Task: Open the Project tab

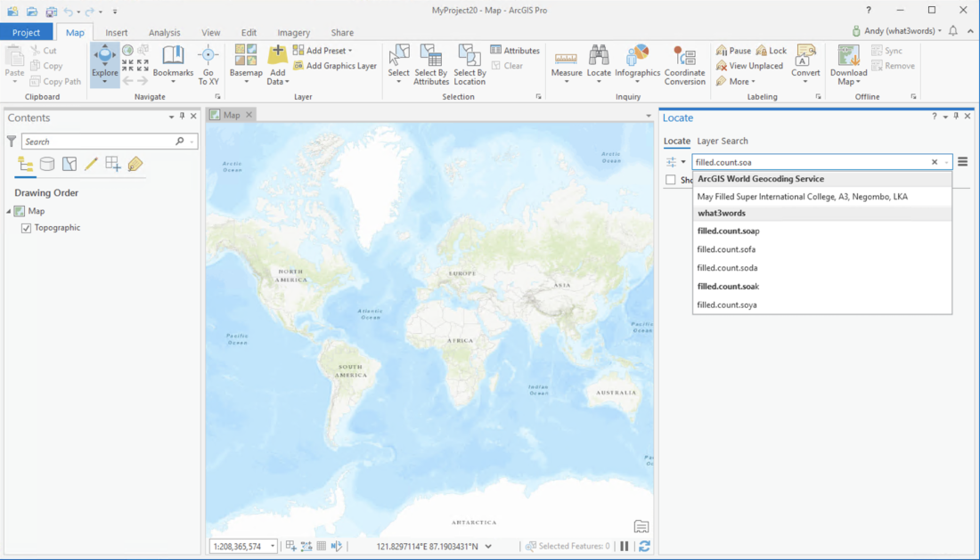Action: (x=26, y=32)
